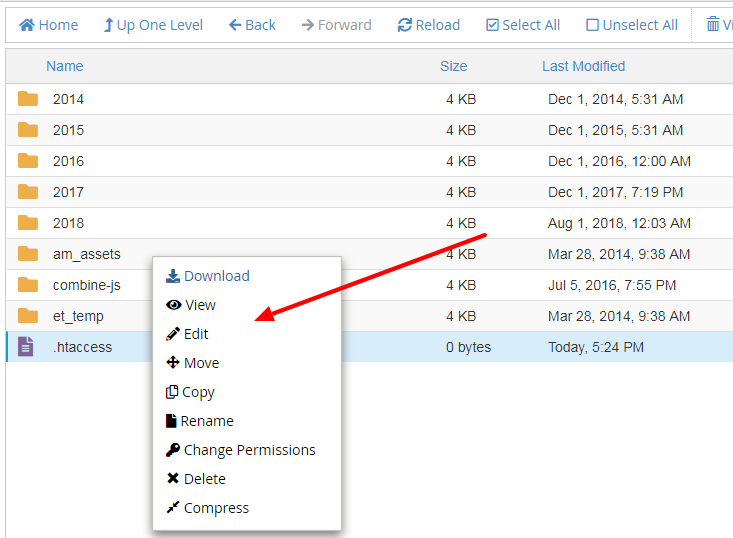Click the .htaccess file icon

[x=26, y=346]
